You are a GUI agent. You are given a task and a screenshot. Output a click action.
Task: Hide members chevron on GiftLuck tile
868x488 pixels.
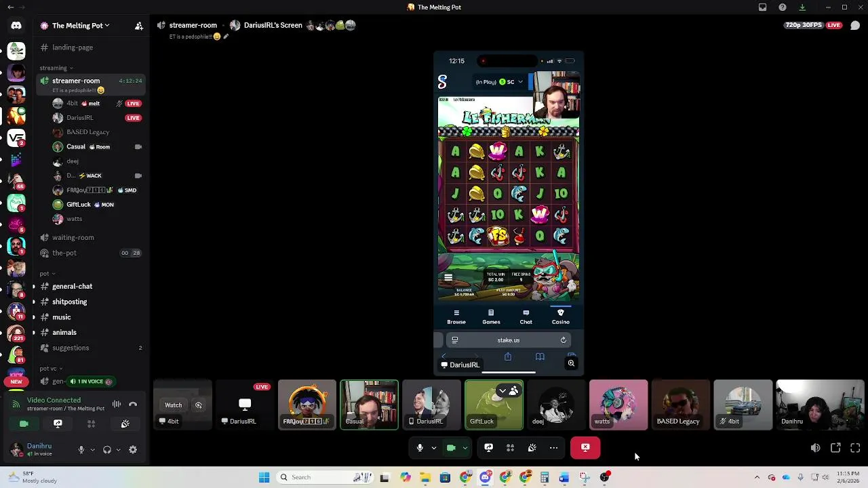(502, 390)
